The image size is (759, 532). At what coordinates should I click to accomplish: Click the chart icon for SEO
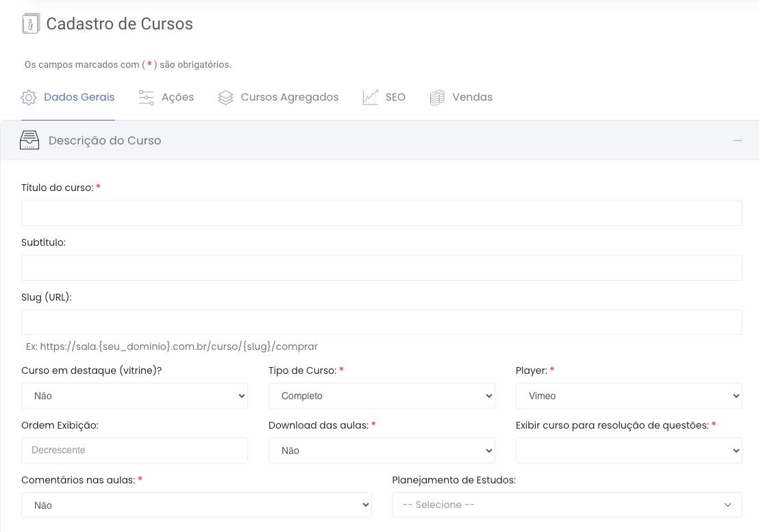click(371, 97)
